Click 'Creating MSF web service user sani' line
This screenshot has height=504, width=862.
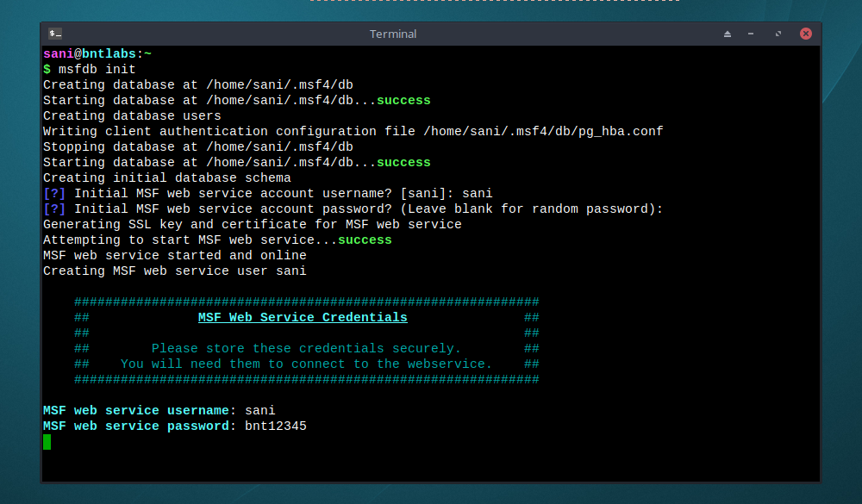[175, 271]
